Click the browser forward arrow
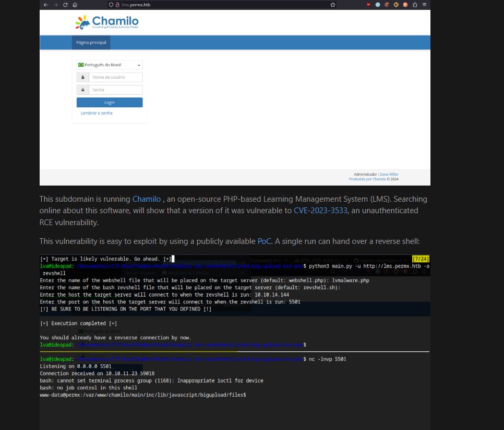504x430 pixels. 56,5
